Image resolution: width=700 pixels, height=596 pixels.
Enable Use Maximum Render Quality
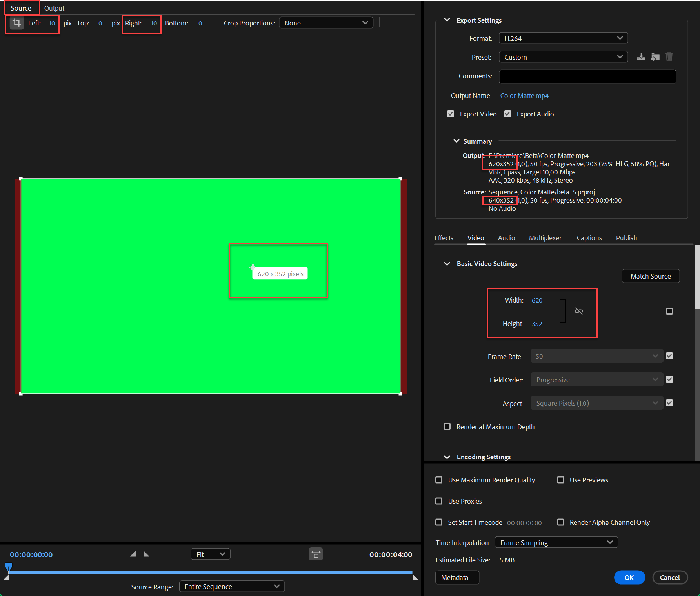coord(438,480)
